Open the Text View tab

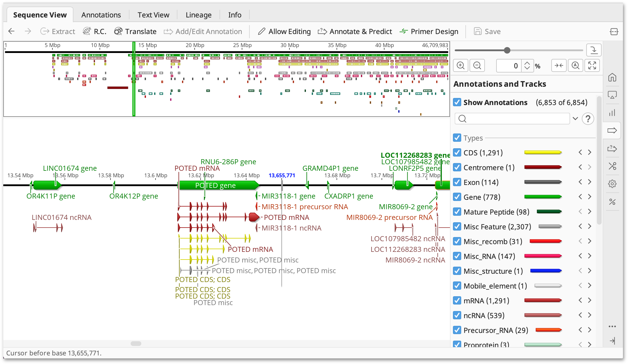[153, 15]
